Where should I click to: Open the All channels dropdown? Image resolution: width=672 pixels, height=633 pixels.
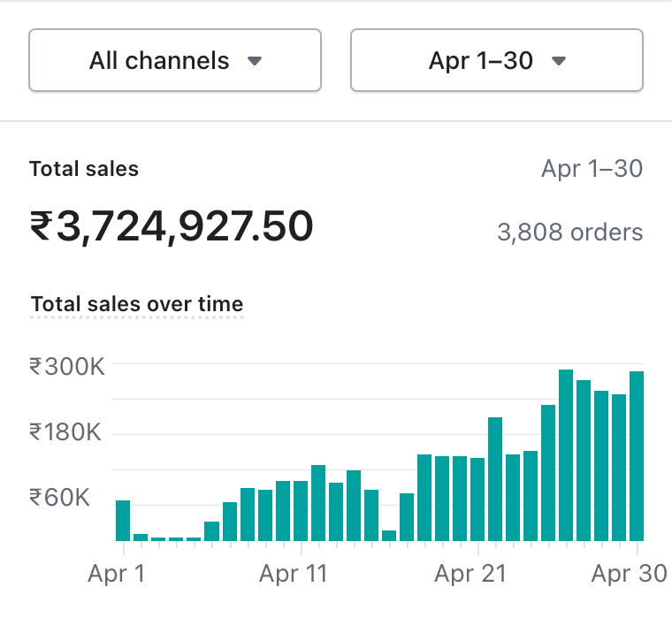pyautogui.click(x=175, y=60)
